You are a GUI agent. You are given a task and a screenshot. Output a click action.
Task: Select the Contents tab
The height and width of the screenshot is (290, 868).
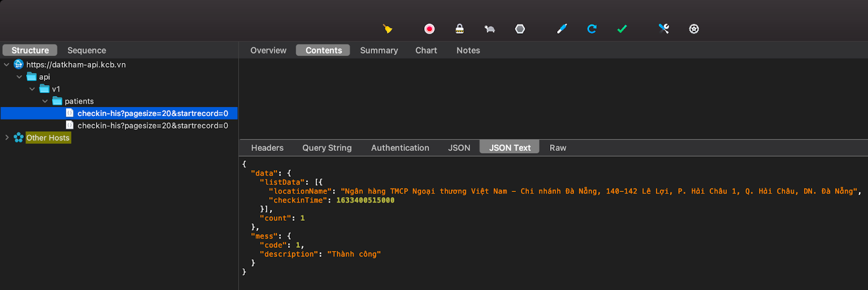pos(323,50)
